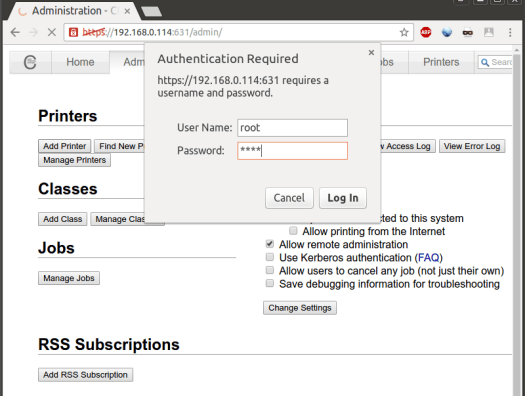Image resolution: width=525 pixels, height=396 pixels.
Task: Open Chrome's three-dot menu
Action: point(510,32)
